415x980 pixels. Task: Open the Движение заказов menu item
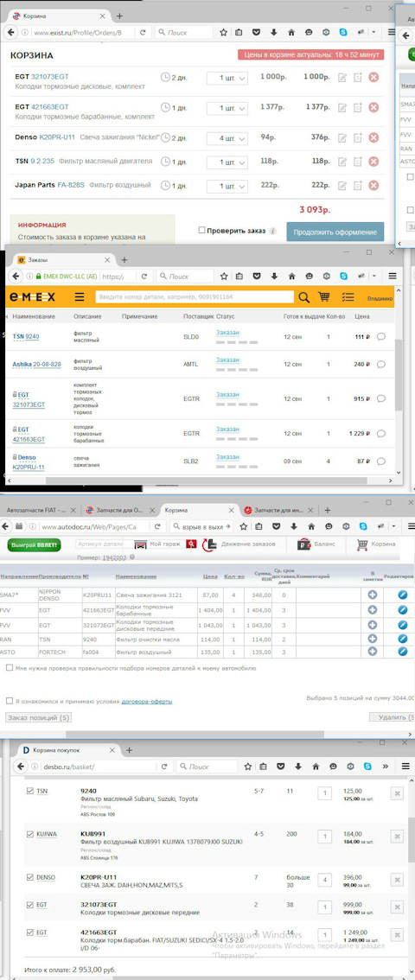pyautogui.click(x=240, y=544)
